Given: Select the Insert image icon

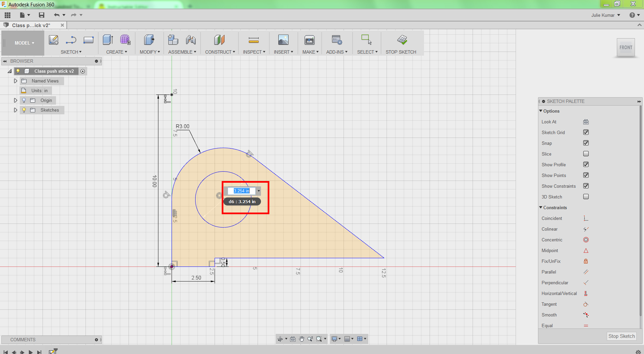Looking at the screenshot, I should (x=283, y=40).
